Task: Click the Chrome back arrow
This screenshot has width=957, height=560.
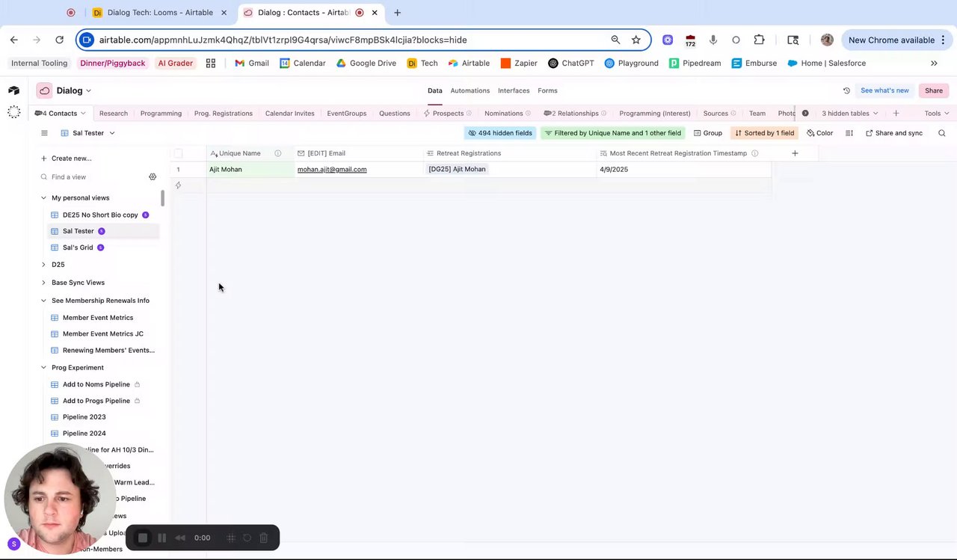Action: point(14,40)
